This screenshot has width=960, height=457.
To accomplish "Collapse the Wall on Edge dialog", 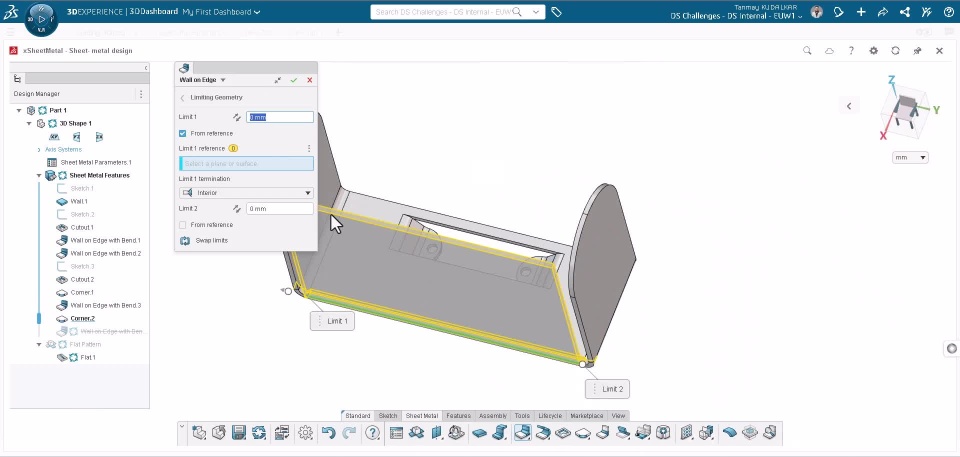I will [x=278, y=80].
